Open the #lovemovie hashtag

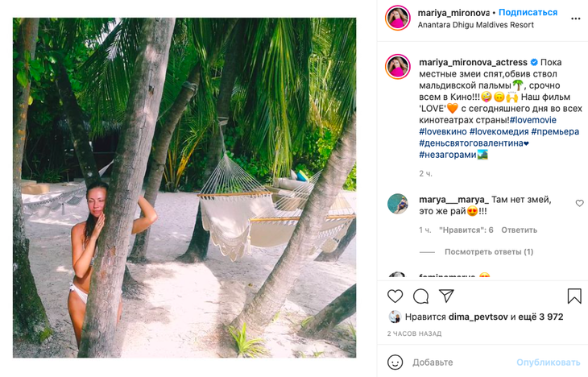click(x=533, y=120)
